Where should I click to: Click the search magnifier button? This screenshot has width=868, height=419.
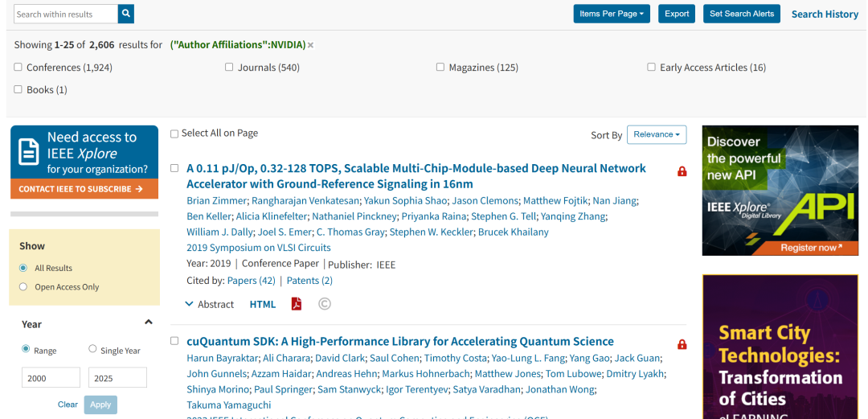pos(126,14)
